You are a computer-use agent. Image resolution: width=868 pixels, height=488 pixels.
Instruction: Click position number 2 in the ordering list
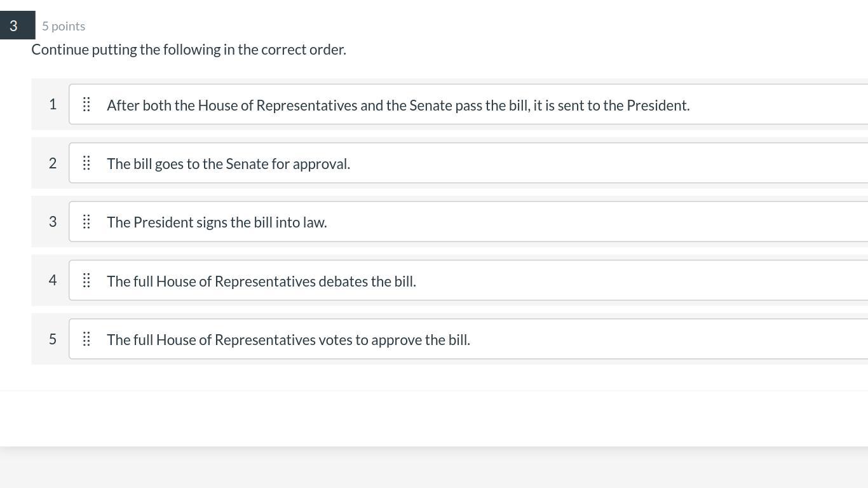(x=53, y=163)
